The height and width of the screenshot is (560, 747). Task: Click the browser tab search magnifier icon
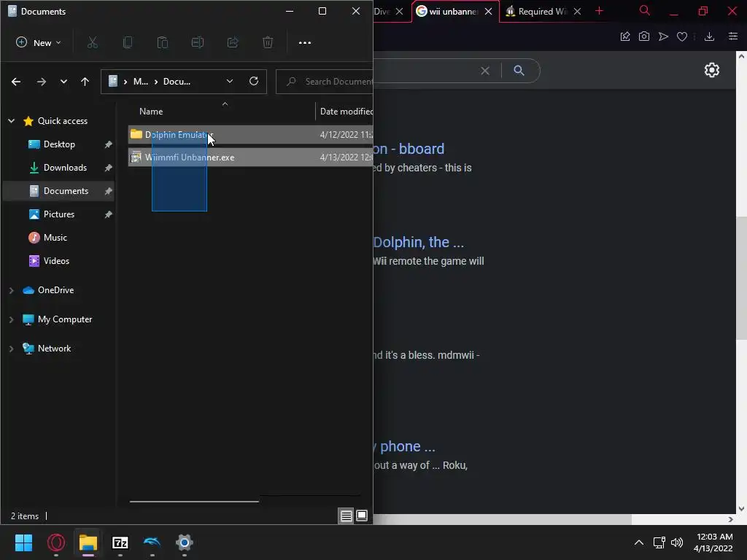pyautogui.click(x=645, y=10)
